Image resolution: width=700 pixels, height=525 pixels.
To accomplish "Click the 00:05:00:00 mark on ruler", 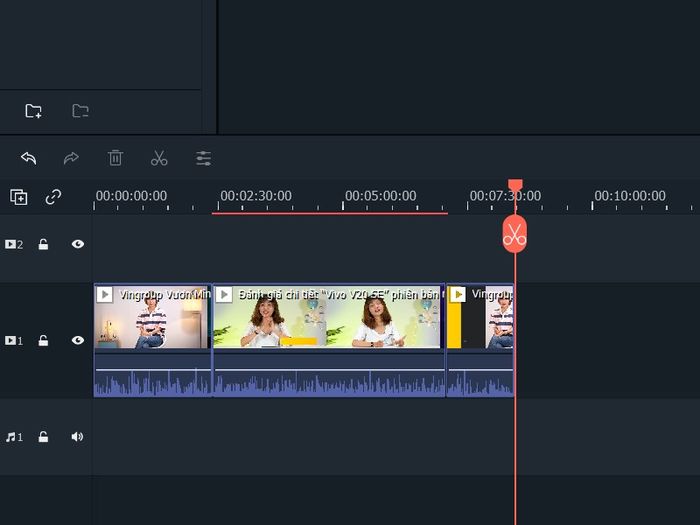I will tap(380, 196).
